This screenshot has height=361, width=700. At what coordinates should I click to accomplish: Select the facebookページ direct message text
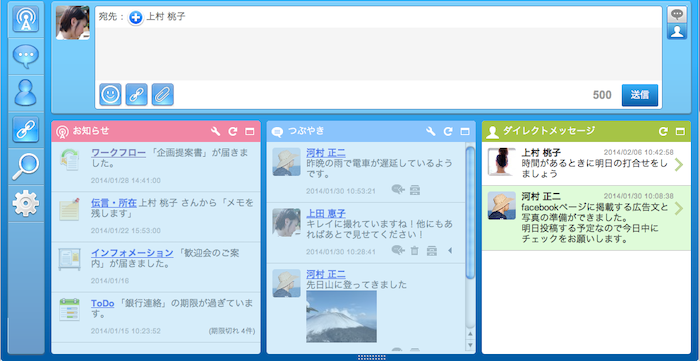click(596, 223)
